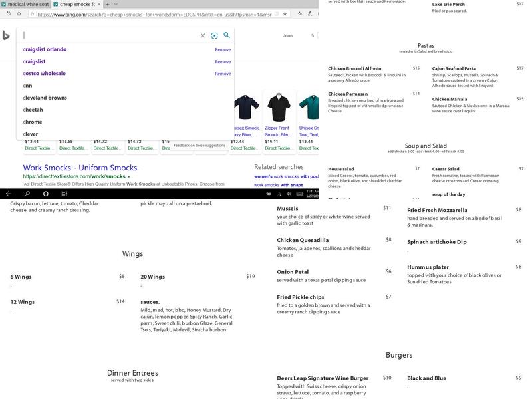Choose 'costco wholesale' from suggestions

[x=44, y=74]
